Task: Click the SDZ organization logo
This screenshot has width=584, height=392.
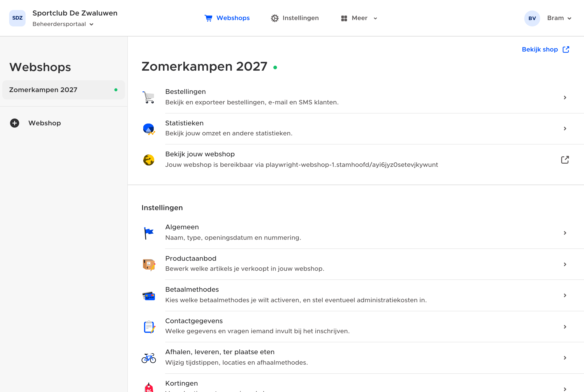Action: 17,18
